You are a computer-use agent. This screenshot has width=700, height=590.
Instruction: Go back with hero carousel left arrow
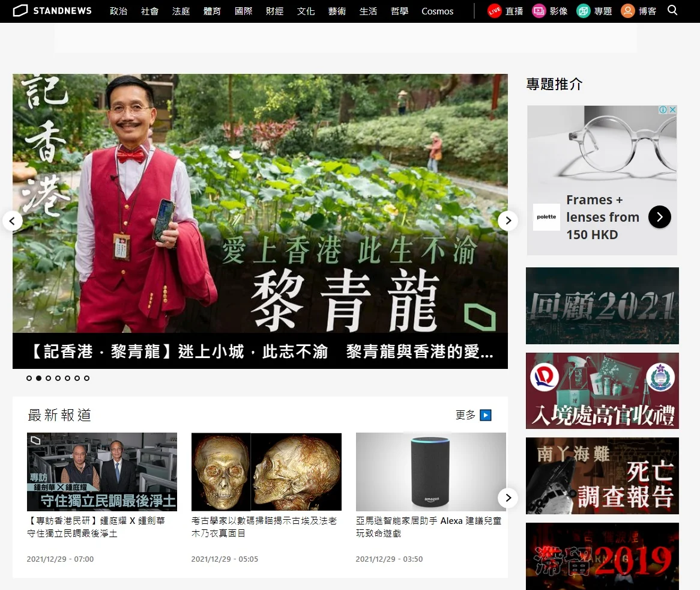click(x=13, y=220)
